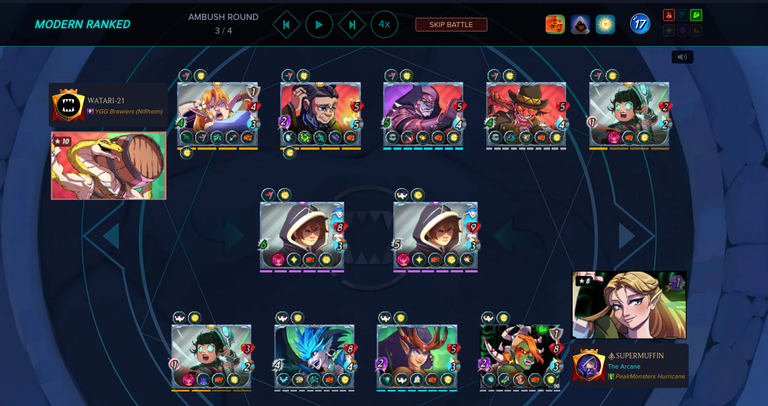This screenshot has height=406, width=768.
Task: Skip back to previous round
Action: [x=287, y=24]
